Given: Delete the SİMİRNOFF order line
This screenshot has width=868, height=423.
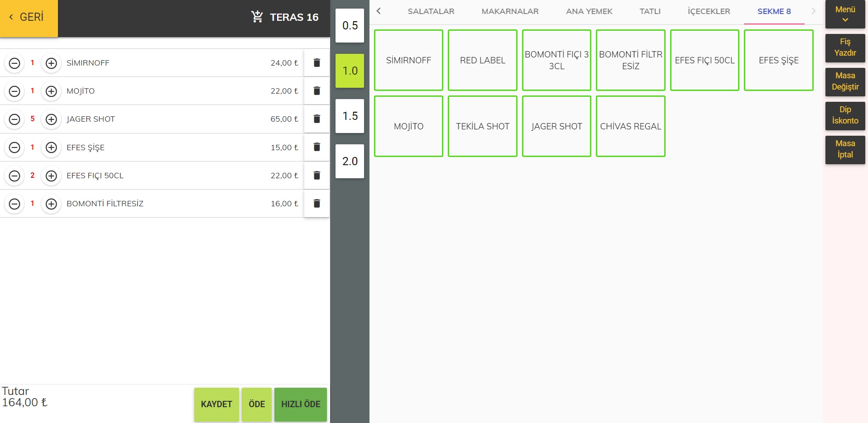Looking at the screenshot, I should click(317, 63).
